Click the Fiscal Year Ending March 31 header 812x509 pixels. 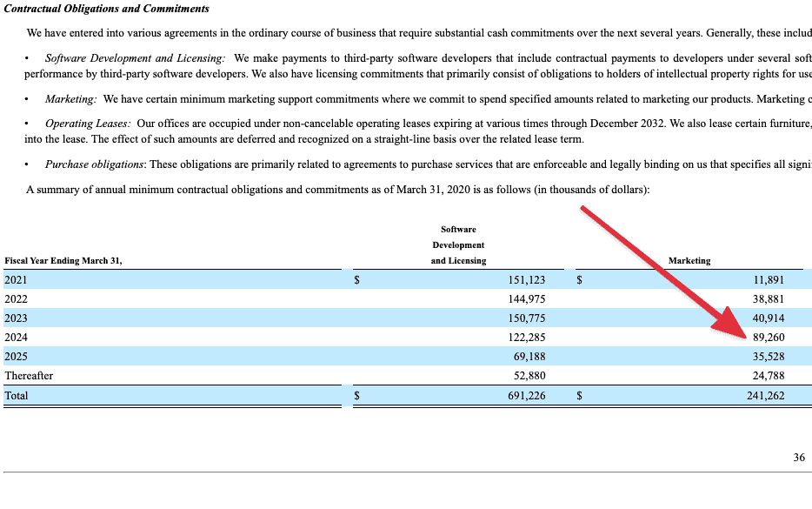pos(63,260)
